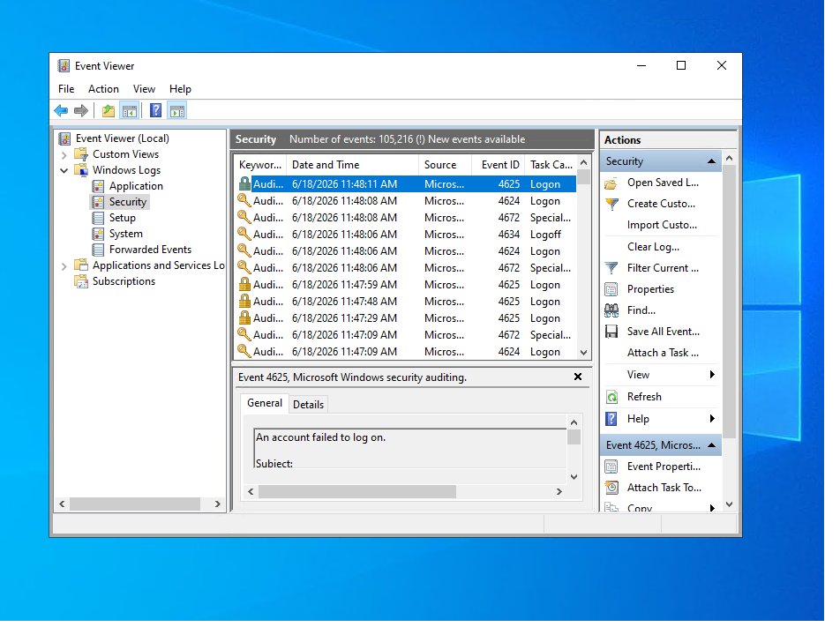840x642 pixels.
Task: Collapse the Event 4625 section in Actions
Action: coord(711,445)
